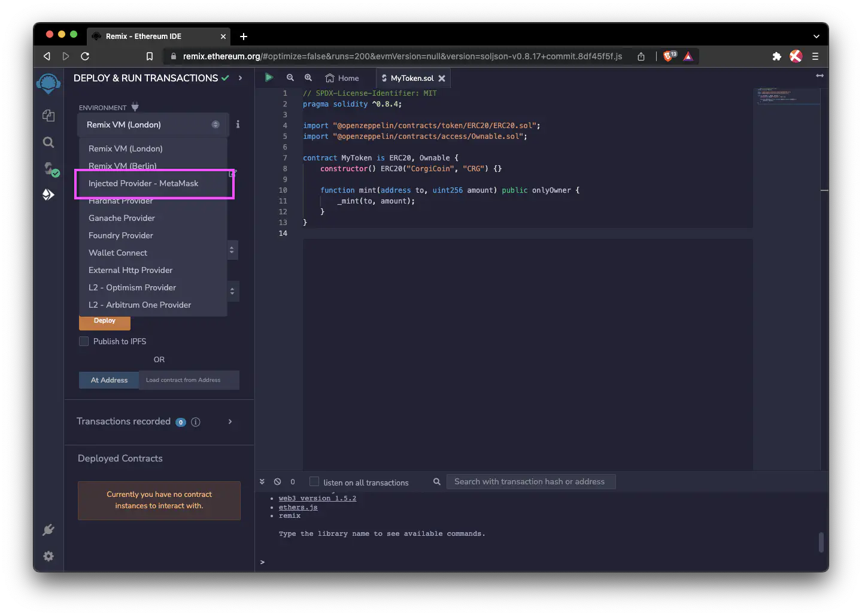Click 'Currently you have no contract' notice
This screenshot has width=862, height=616.
pos(159,500)
